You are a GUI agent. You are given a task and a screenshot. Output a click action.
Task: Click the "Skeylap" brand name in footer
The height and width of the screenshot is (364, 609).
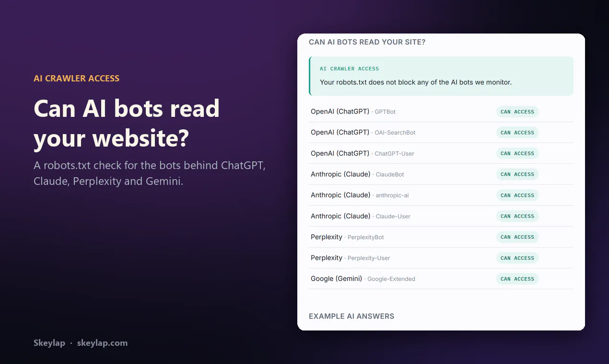[49, 343]
